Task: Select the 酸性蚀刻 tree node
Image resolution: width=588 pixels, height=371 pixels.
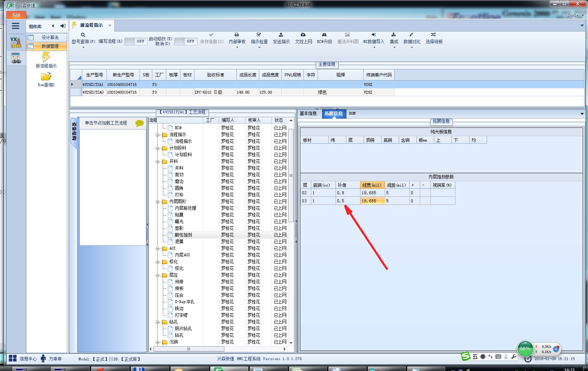Action: (x=183, y=235)
